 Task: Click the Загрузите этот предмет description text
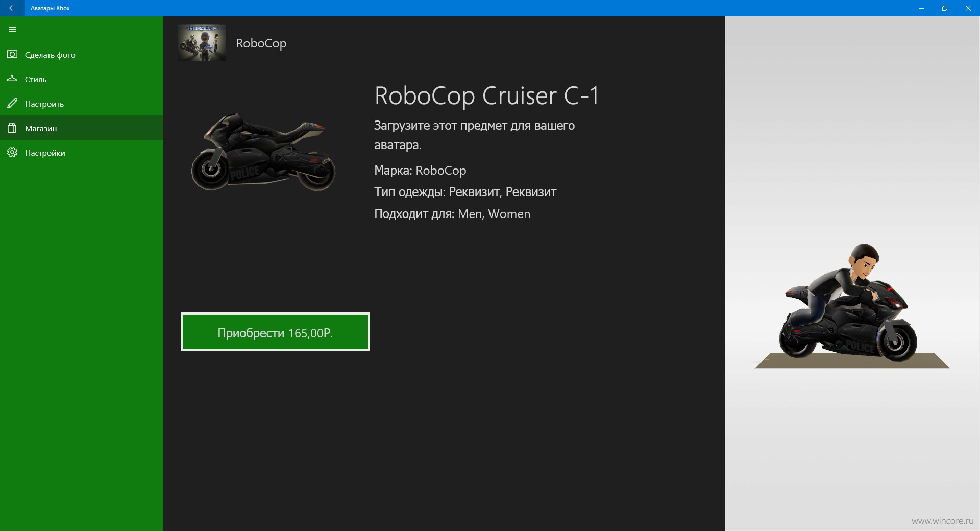(474, 135)
